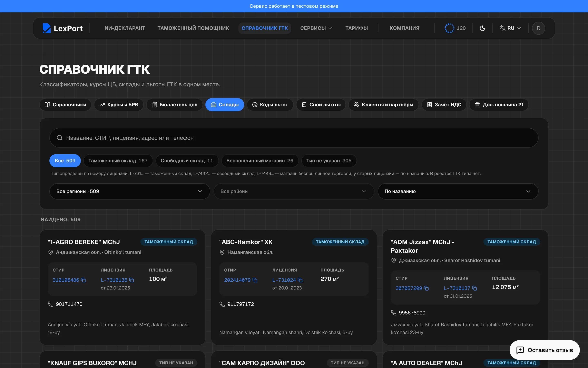Open the По названию sort dropdown
This screenshot has width=588, height=368.
(458, 191)
